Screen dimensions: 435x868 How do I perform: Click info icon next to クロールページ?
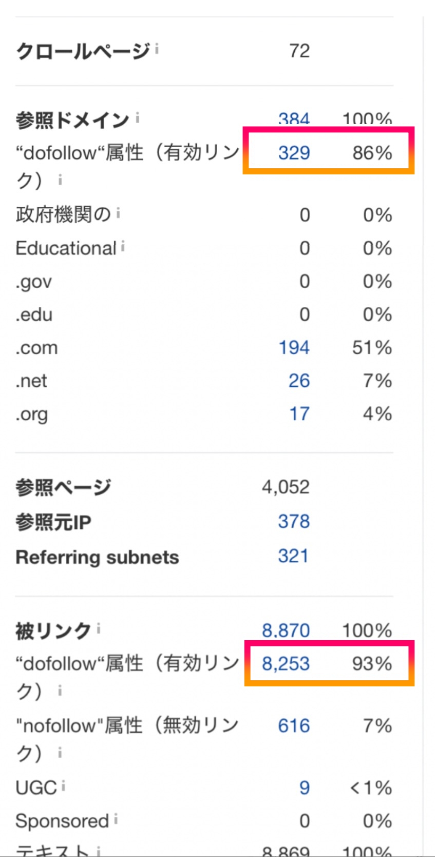point(157,49)
